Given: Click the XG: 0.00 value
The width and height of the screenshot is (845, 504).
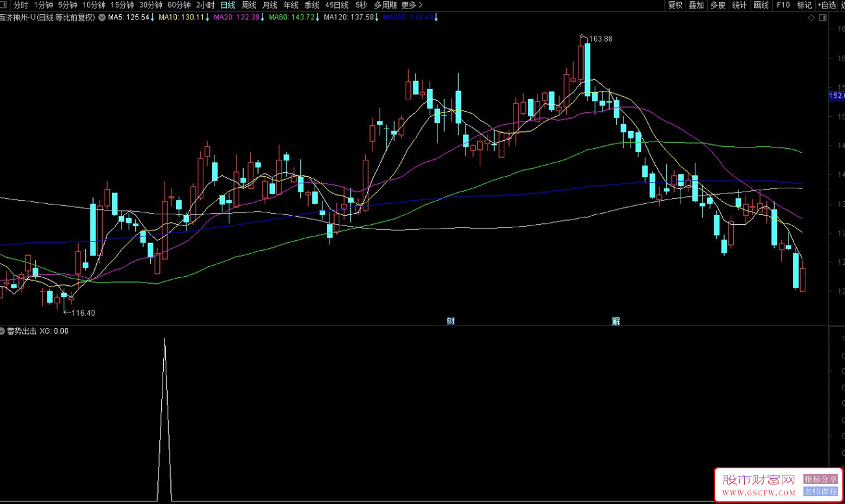Looking at the screenshot, I should click(54, 331).
